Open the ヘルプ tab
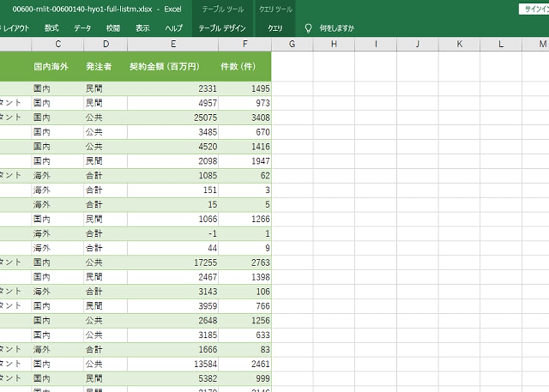Screen dimensions: 549x392 173,28
